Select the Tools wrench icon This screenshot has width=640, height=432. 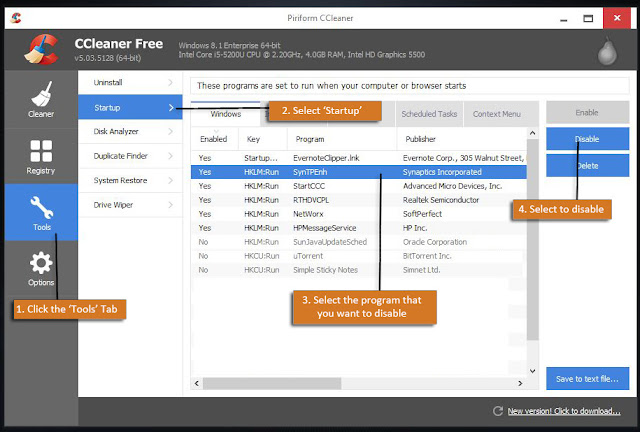(42, 207)
